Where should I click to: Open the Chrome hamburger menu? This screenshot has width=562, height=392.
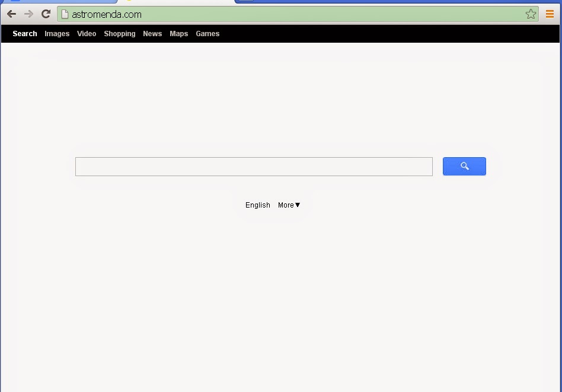550,14
